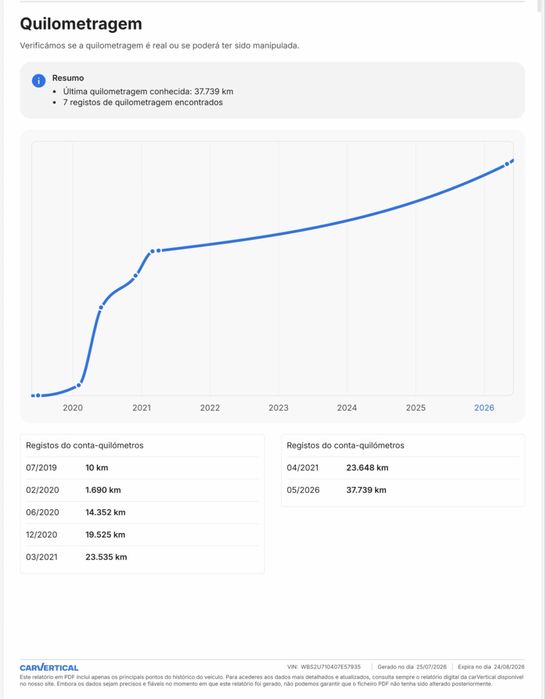
Task: Select the 06/2020 data point on chart
Action: point(101,307)
